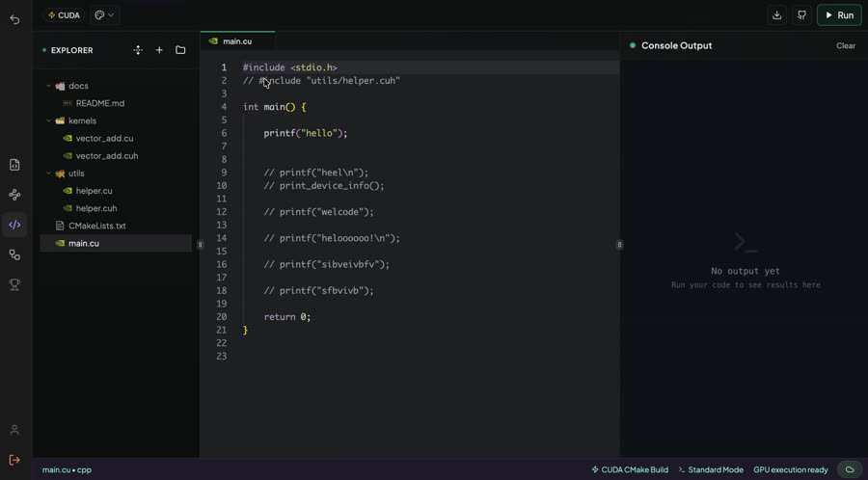Open CMakeLists.txt file

[96, 226]
